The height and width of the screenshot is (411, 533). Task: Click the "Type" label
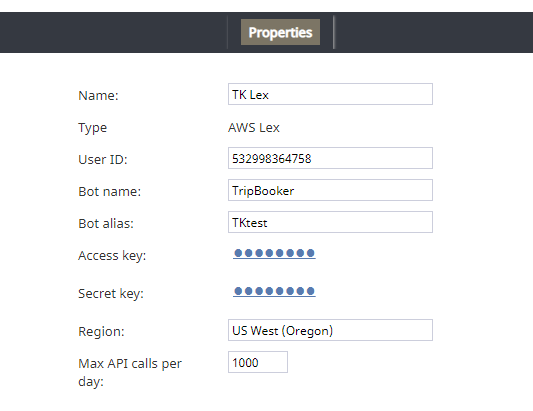(x=92, y=128)
